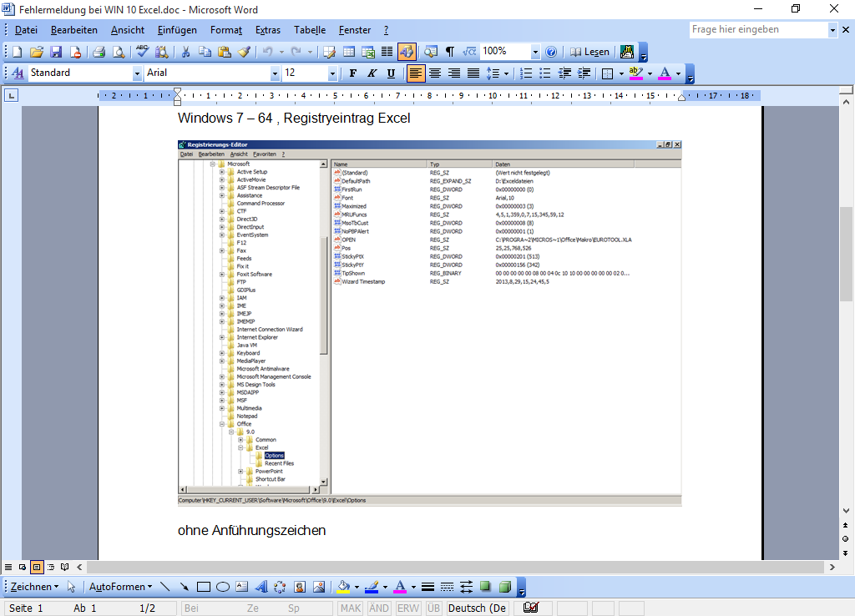
Task: Run the spelling and grammar check
Action: click(142, 52)
